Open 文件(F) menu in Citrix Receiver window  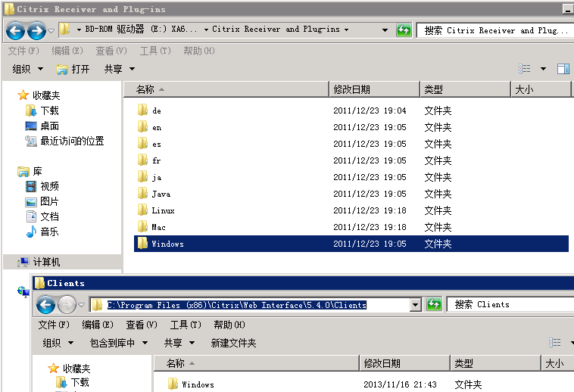click(23, 51)
